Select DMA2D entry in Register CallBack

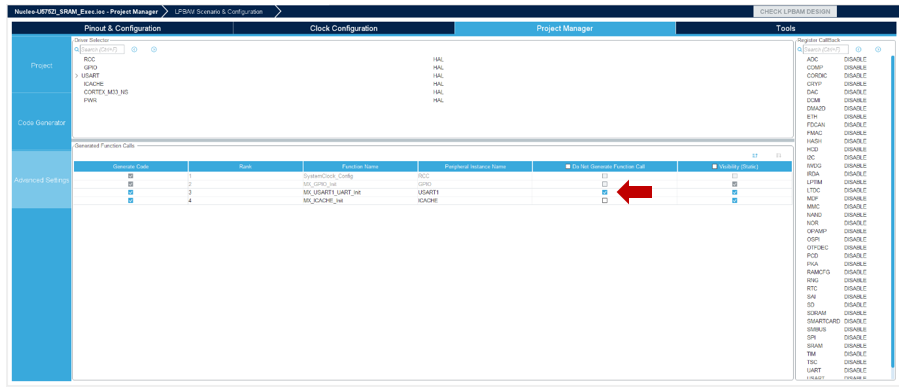click(x=816, y=108)
